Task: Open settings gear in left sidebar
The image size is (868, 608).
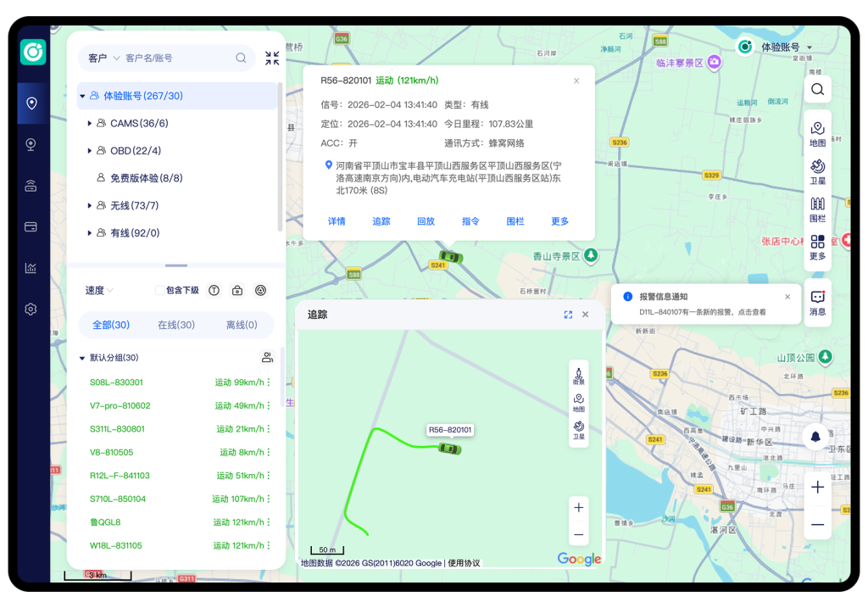Action: coord(31,310)
